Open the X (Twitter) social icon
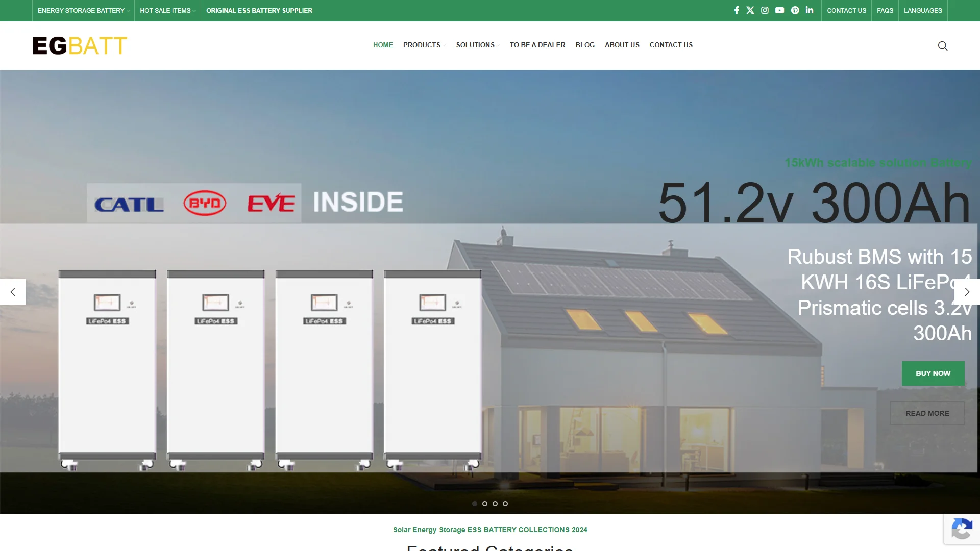 [x=750, y=10]
